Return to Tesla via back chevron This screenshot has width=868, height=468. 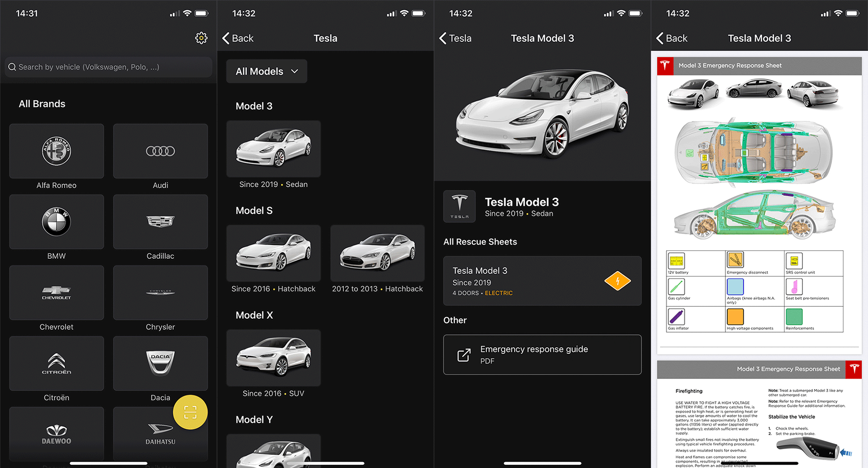click(455, 38)
